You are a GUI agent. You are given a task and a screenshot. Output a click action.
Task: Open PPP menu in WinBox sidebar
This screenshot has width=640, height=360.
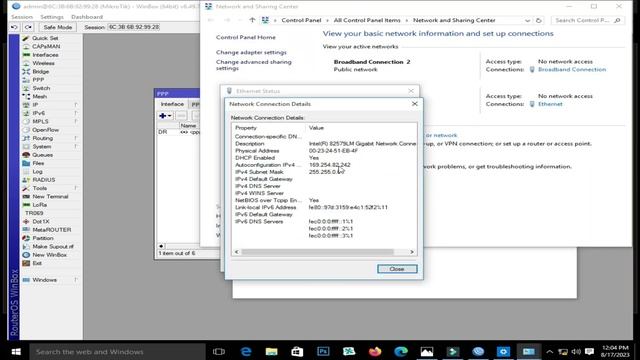(x=38, y=80)
